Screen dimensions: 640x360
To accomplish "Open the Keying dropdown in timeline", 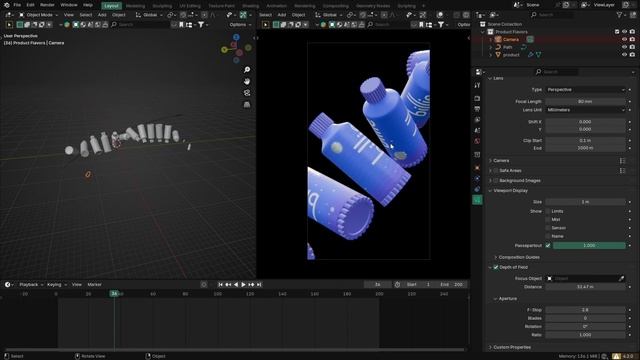I will pyautogui.click(x=57, y=284).
